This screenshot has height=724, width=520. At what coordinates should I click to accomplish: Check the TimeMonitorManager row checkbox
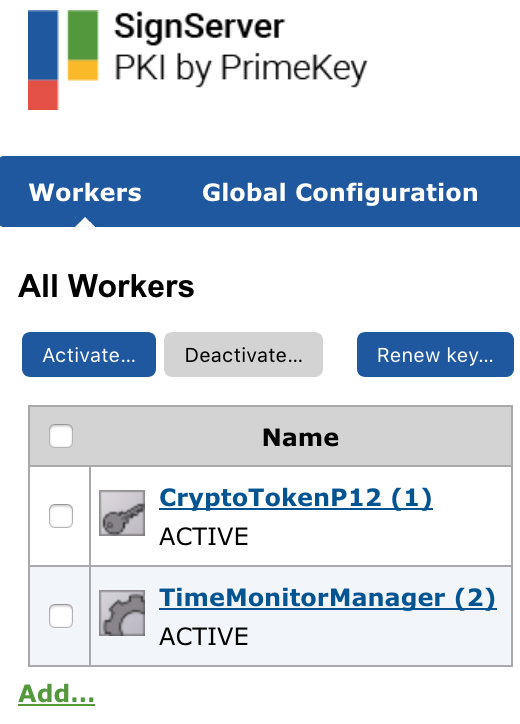[x=61, y=615]
